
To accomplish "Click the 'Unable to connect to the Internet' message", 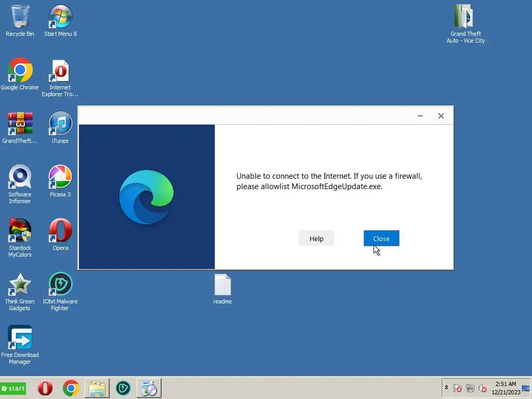I will (329, 181).
